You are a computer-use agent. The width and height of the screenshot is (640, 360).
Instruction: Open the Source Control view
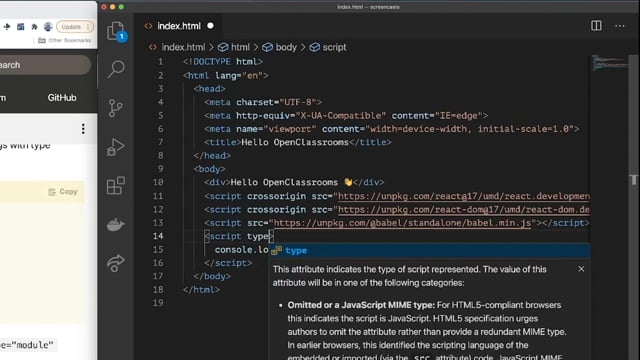pyautogui.click(x=116, y=108)
